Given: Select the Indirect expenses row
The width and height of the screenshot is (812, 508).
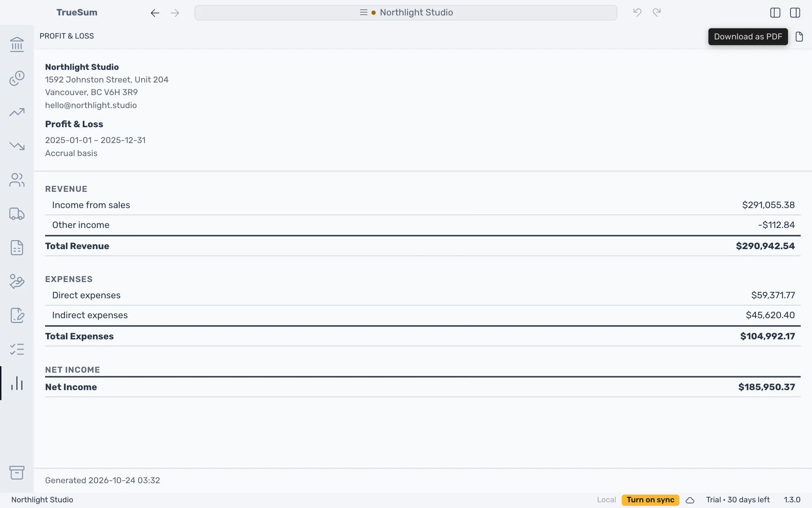Looking at the screenshot, I should pyautogui.click(x=423, y=315).
